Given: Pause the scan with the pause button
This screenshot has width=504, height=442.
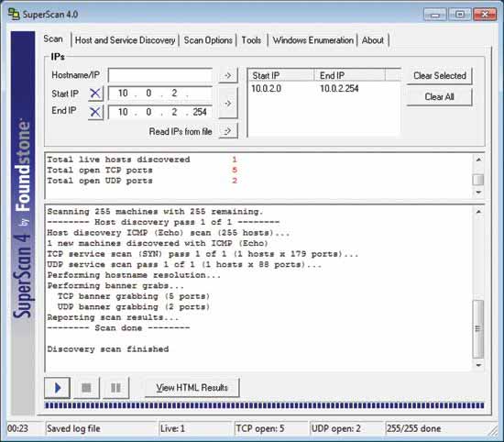Looking at the screenshot, I should coord(115,388).
